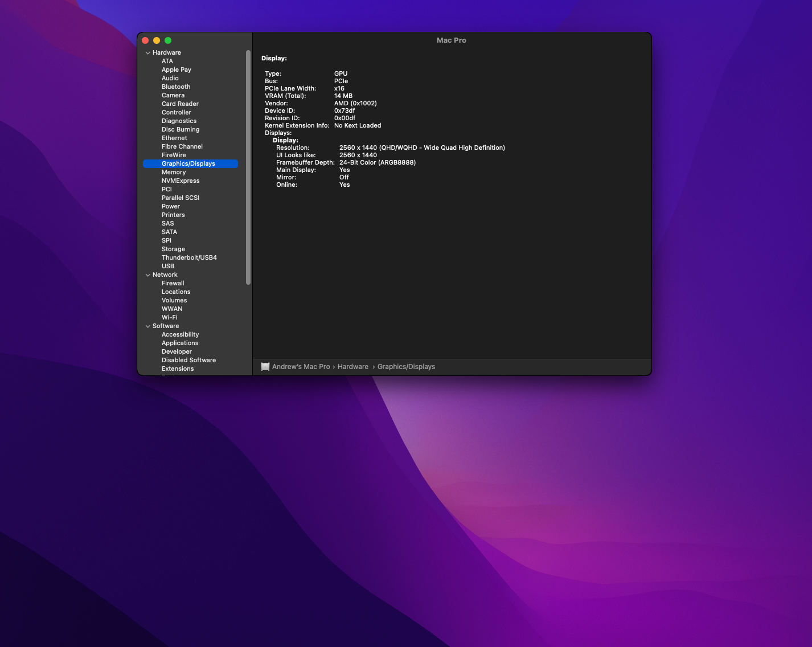Screen dimensions: 812x647
Task: Open the PCI section
Action: (x=167, y=190)
